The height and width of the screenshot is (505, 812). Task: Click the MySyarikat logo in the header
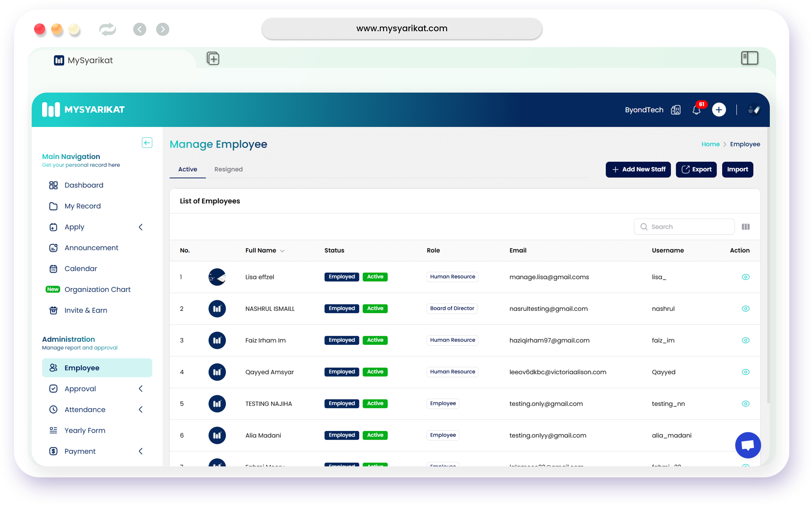click(83, 109)
